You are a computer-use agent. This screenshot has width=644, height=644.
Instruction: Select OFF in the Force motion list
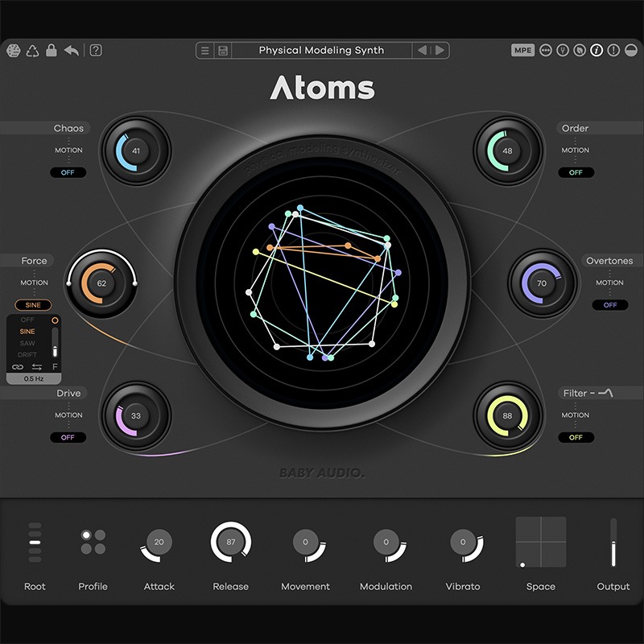click(x=27, y=320)
